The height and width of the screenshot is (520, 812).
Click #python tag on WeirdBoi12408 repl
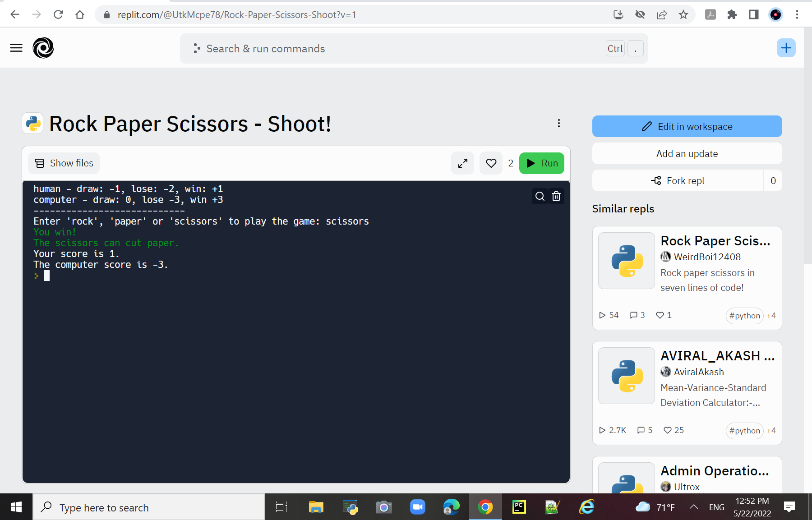(745, 316)
